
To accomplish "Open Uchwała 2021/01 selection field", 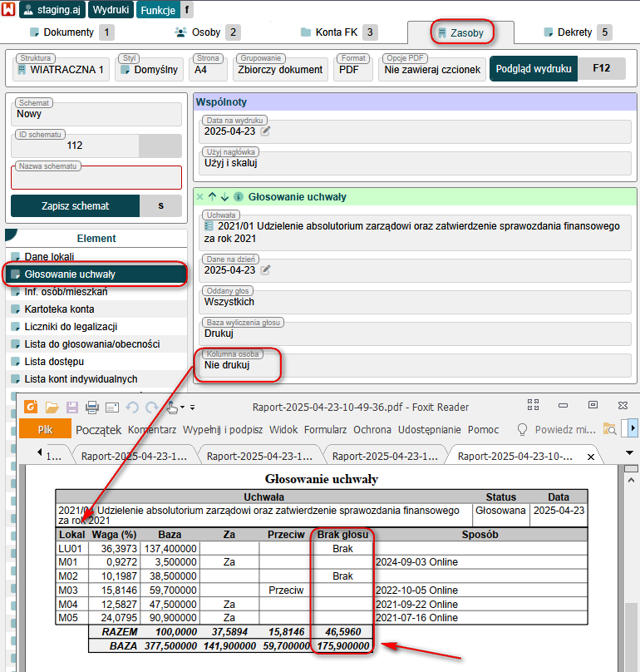I will click(416, 232).
